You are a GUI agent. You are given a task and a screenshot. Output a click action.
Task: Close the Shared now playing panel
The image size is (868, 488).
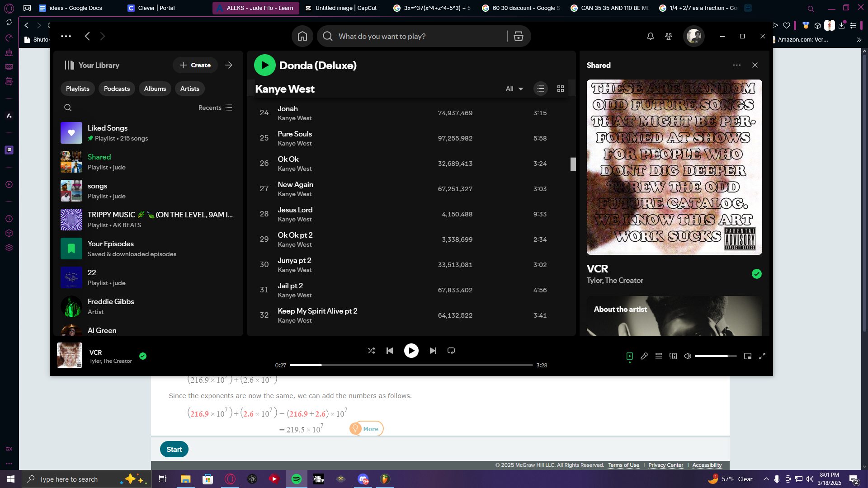point(755,65)
